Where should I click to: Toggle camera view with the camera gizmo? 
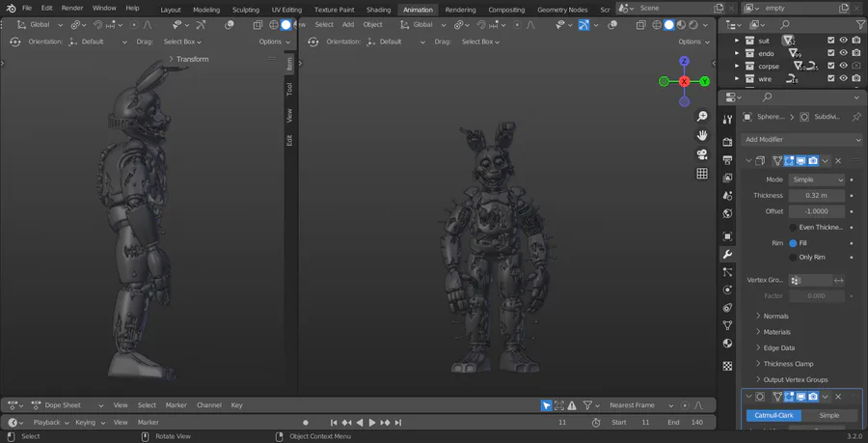pyautogui.click(x=702, y=154)
